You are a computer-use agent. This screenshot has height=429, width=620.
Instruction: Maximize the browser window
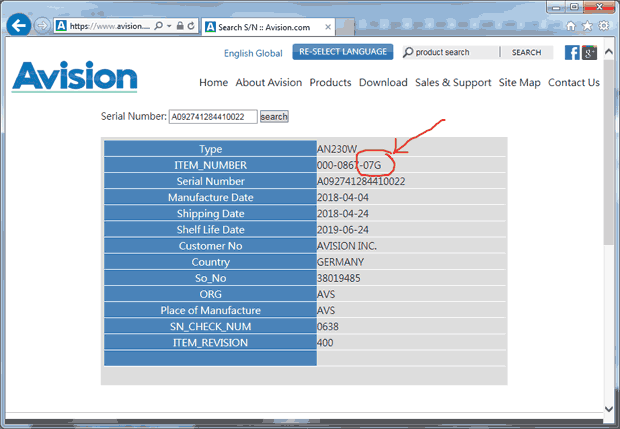click(575, 7)
